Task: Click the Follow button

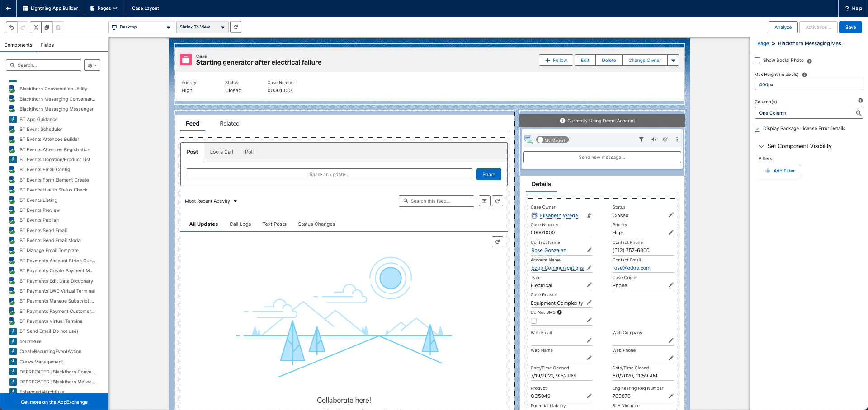Action: (556, 60)
